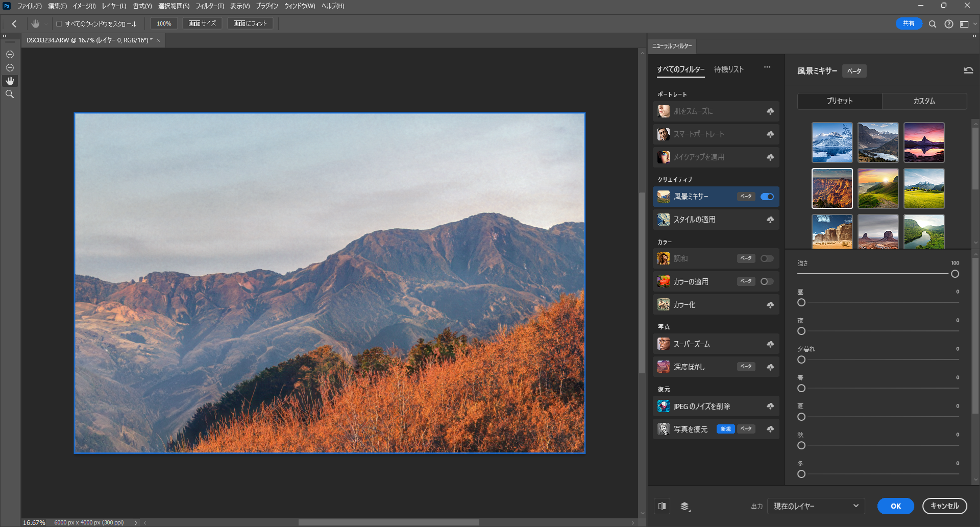Click the Photoshop Ps logo icon

7,6
